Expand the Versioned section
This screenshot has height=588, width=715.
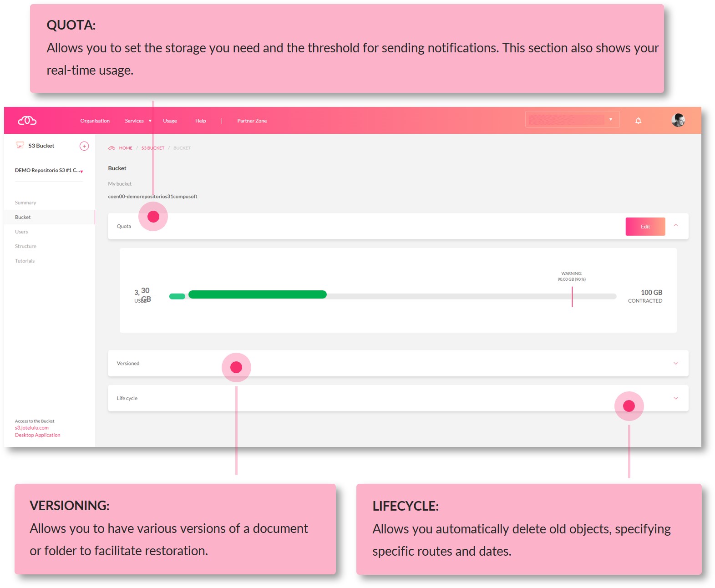(676, 364)
